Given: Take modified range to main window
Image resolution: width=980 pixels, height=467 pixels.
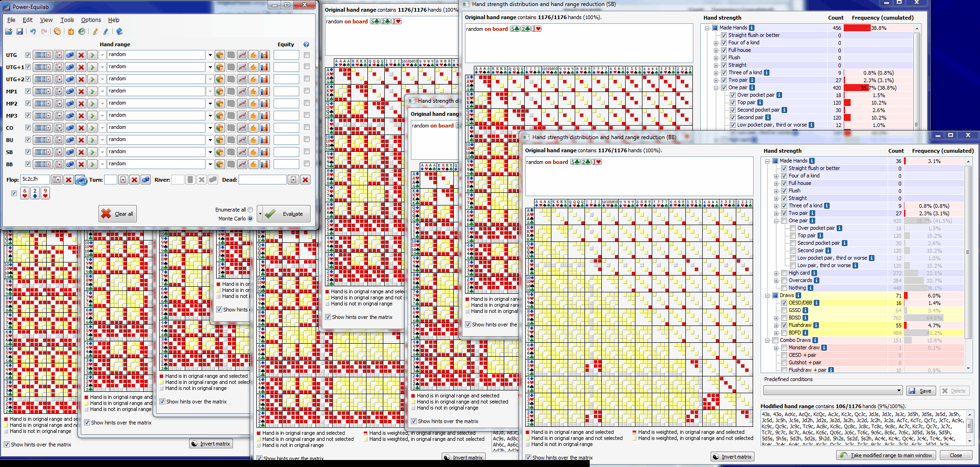Looking at the screenshot, I should 886,455.
